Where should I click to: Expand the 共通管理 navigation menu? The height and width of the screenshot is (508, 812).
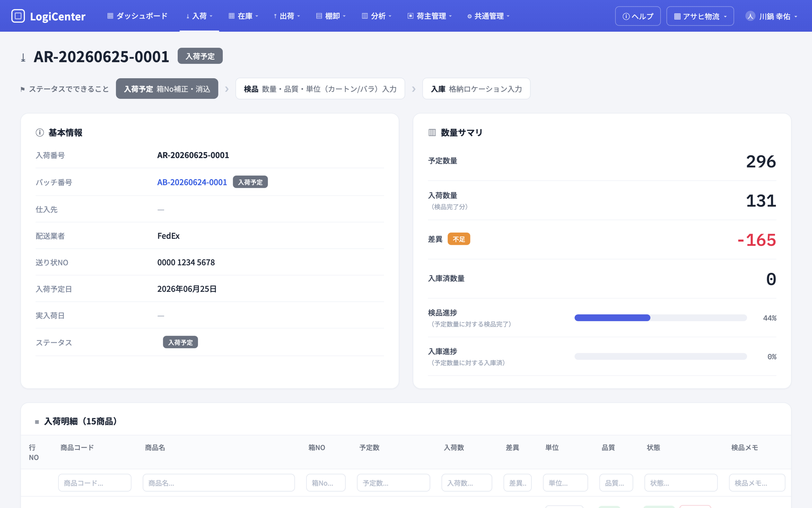point(489,16)
